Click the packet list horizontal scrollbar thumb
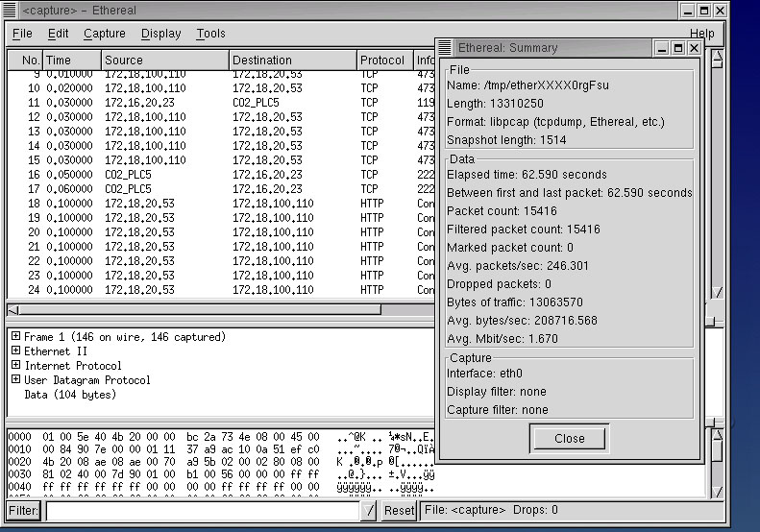This screenshot has width=760, height=532. [200, 309]
